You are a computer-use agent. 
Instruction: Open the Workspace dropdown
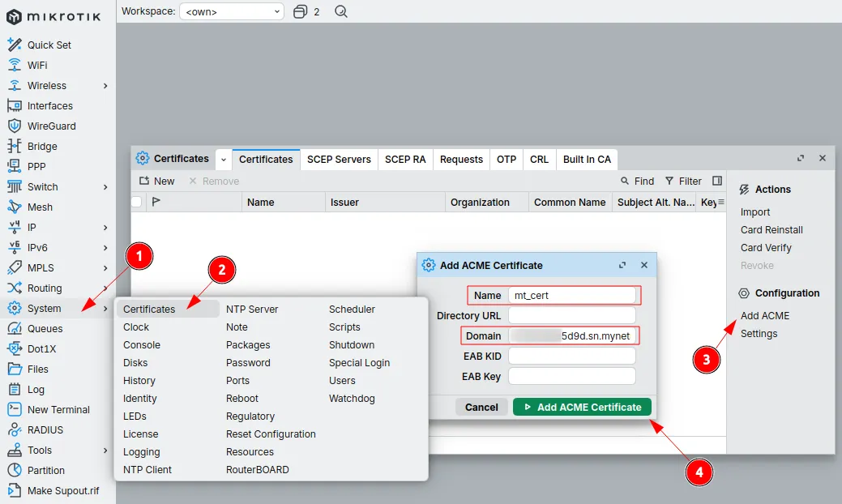[x=232, y=11]
